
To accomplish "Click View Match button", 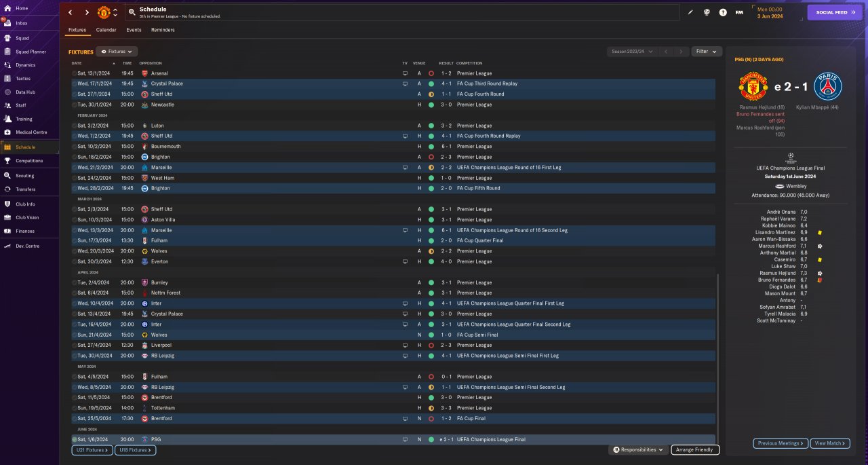I will pos(829,443).
